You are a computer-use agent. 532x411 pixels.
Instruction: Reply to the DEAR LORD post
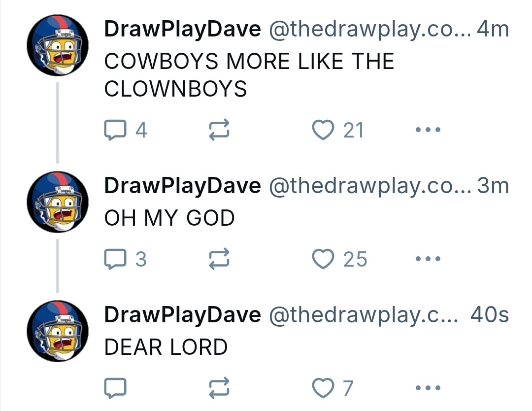point(115,388)
